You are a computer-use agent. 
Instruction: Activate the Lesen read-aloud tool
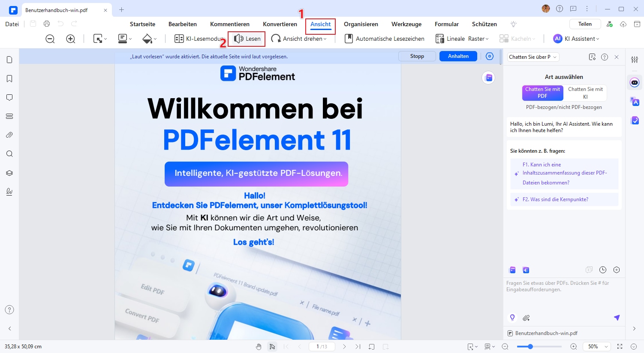pyautogui.click(x=247, y=39)
